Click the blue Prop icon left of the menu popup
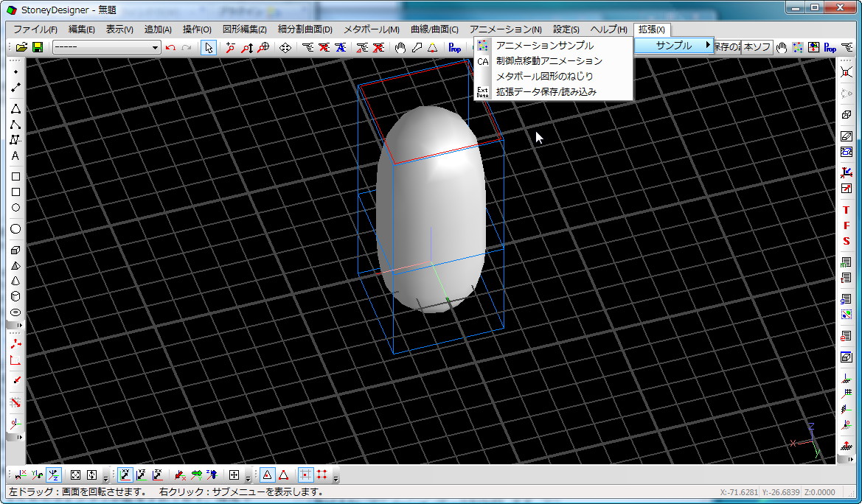Image resolution: width=862 pixels, height=504 pixels. (x=455, y=48)
